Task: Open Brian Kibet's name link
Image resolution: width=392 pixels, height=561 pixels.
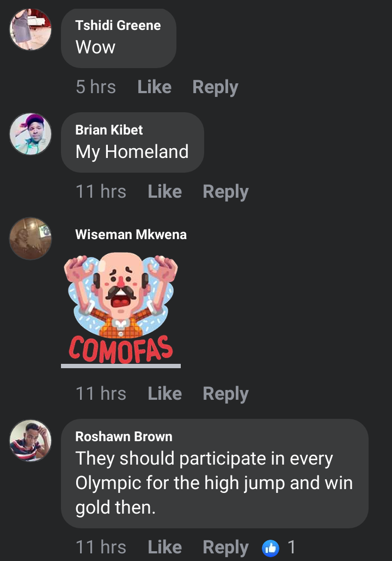Action: pyautogui.click(x=109, y=130)
